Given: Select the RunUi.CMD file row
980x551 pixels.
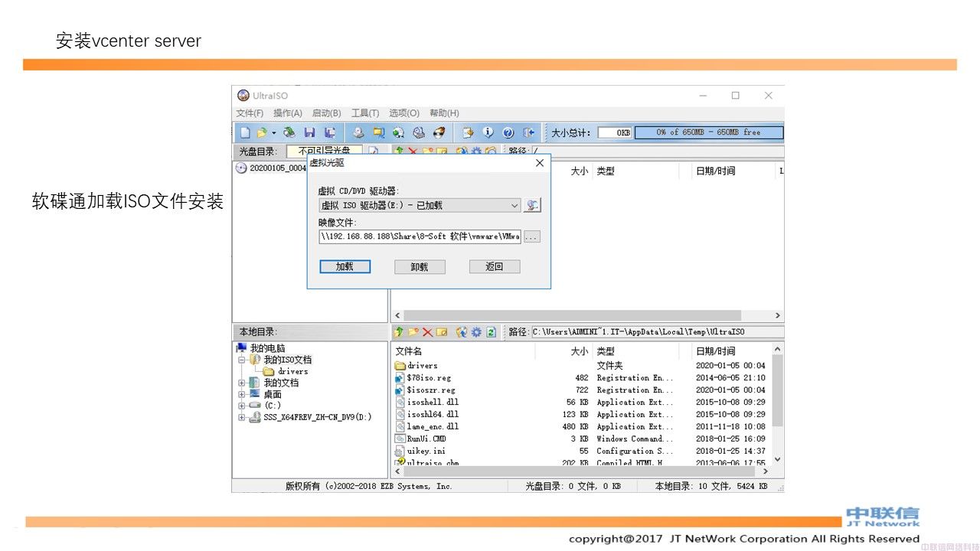Looking at the screenshot, I should click(x=580, y=439).
